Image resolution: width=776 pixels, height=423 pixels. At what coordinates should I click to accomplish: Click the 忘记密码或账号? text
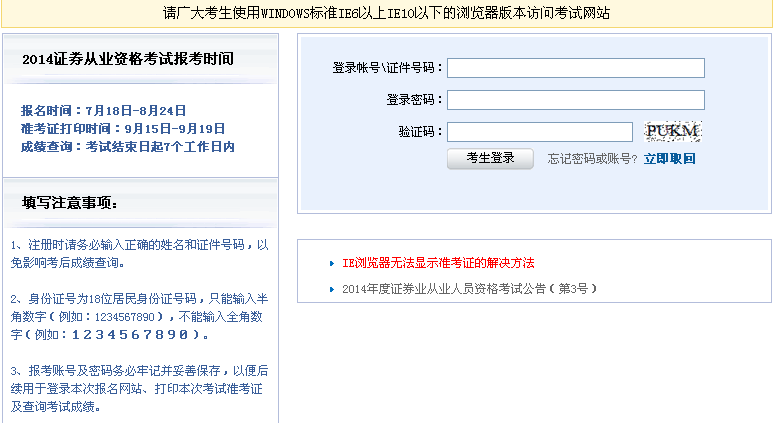[x=592, y=159]
